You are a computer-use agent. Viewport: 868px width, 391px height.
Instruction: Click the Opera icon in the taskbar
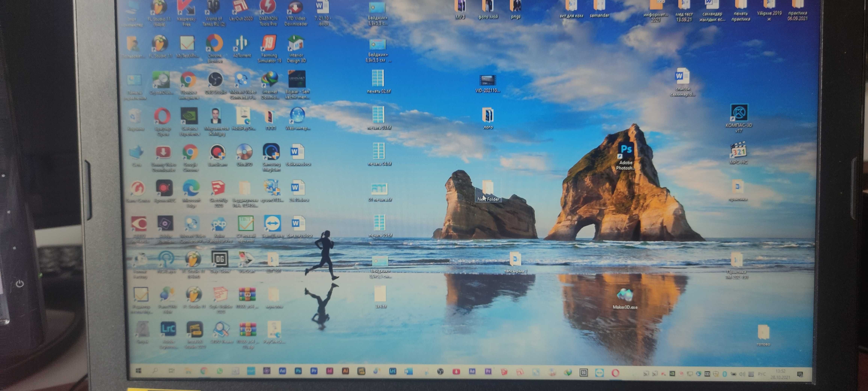click(615, 373)
